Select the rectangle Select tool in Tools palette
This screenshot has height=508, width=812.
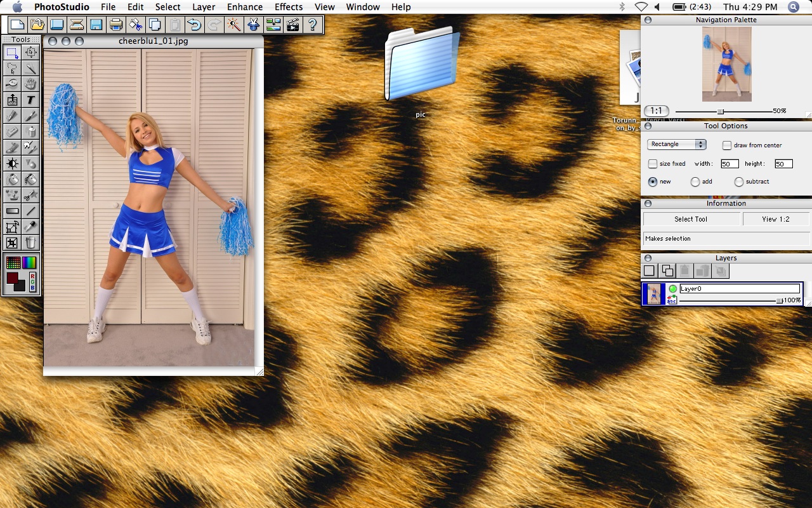point(12,51)
